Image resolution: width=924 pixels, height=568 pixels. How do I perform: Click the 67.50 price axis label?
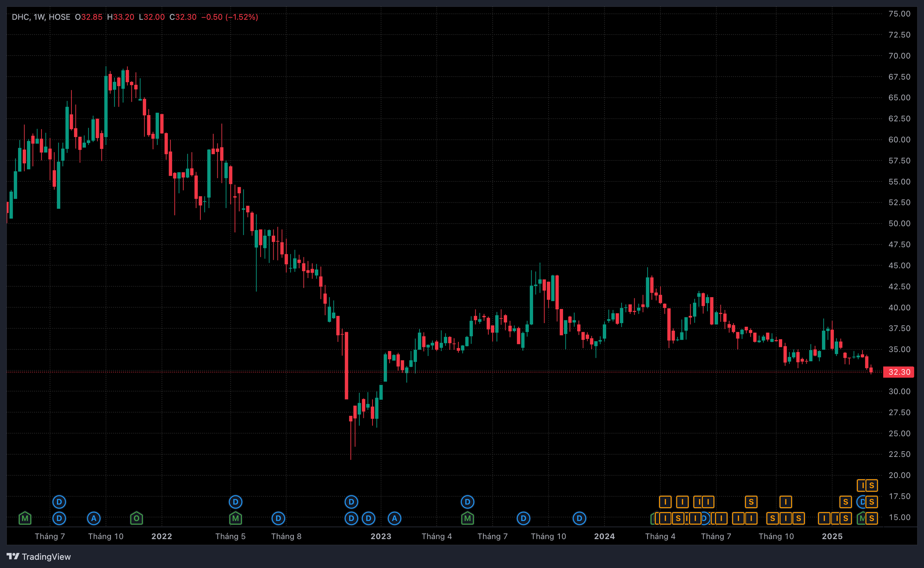point(899,76)
